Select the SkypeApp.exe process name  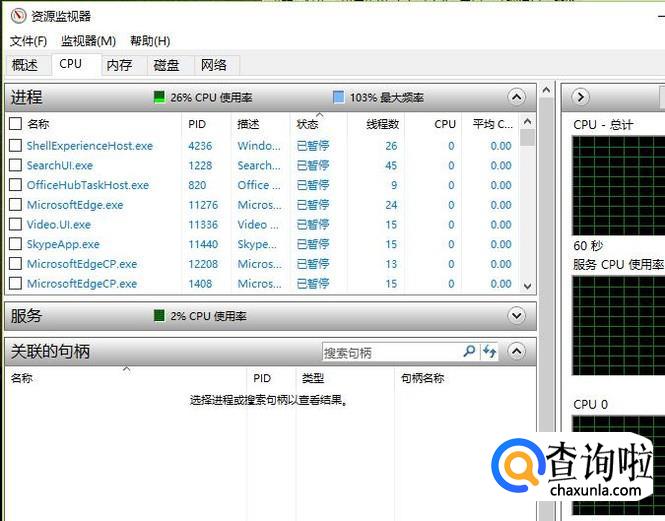63,244
